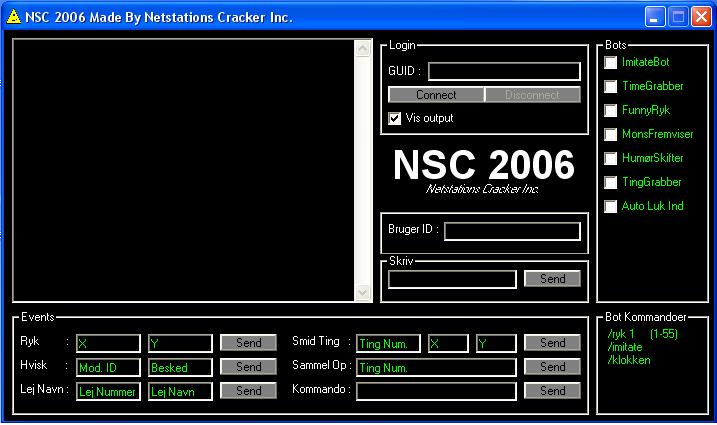Click the Send button in Skriv section
The width and height of the screenshot is (717, 425).
552,280
